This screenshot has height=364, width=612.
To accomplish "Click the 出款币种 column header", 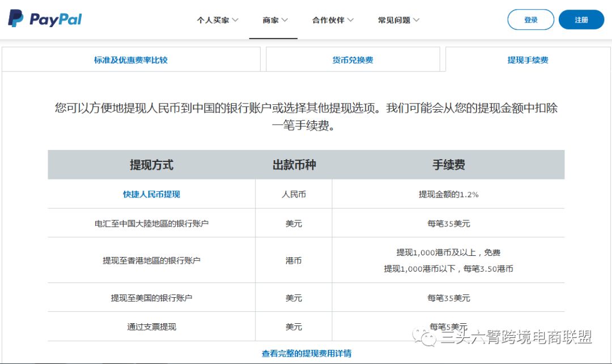I will 294,165.
